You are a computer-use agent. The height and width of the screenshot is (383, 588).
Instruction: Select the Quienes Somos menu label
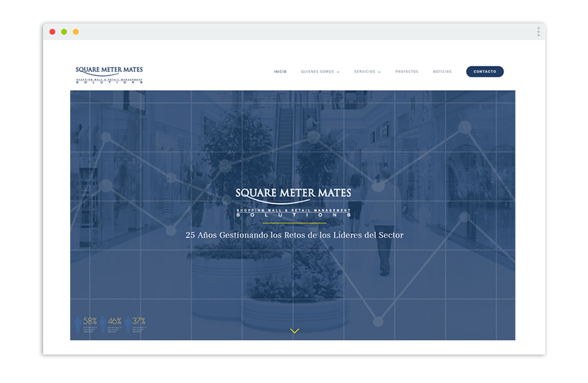pyautogui.click(x=317, y=72)
